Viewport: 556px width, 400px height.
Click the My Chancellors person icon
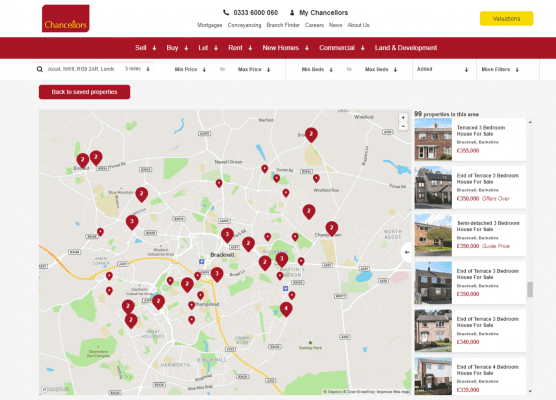click(x=292, y=13)
